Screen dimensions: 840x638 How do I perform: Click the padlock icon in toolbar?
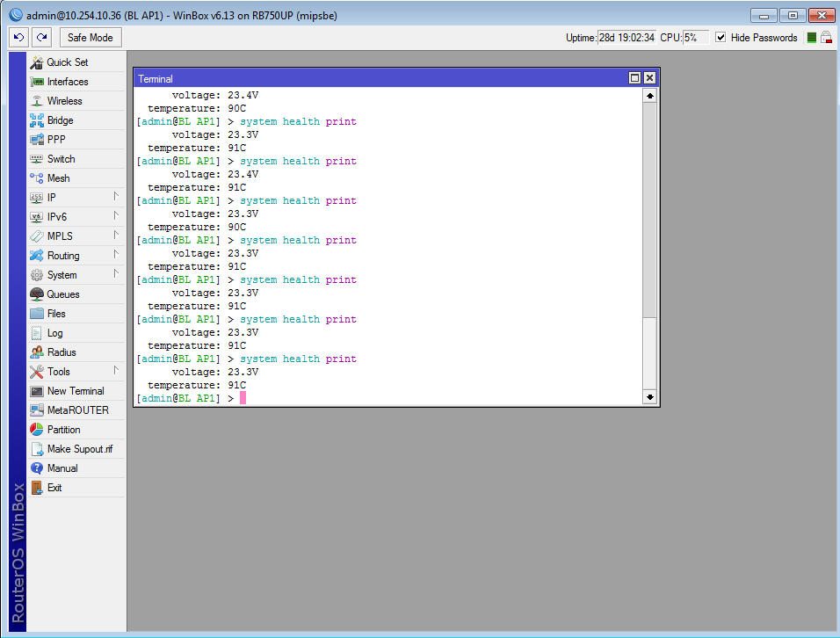pyautogui.click(x=826, y=38)
